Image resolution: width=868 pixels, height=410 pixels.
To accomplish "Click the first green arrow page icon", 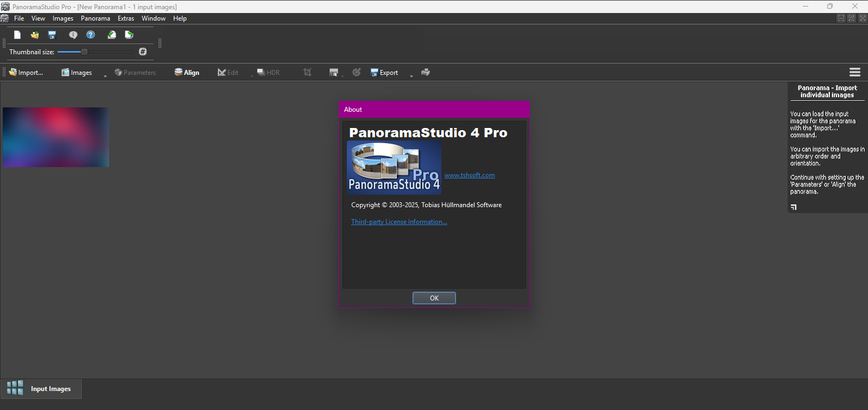I will (112, 35).
